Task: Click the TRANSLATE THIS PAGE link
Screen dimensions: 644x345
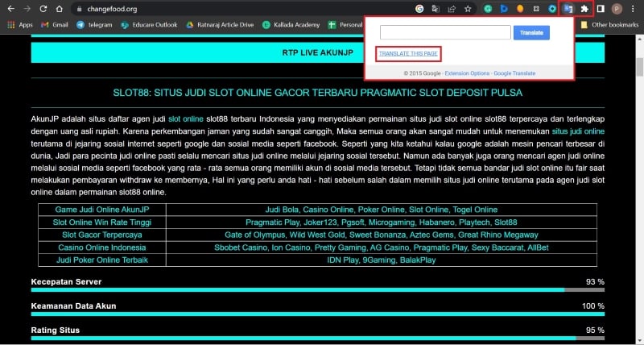Action: [408, 53]
